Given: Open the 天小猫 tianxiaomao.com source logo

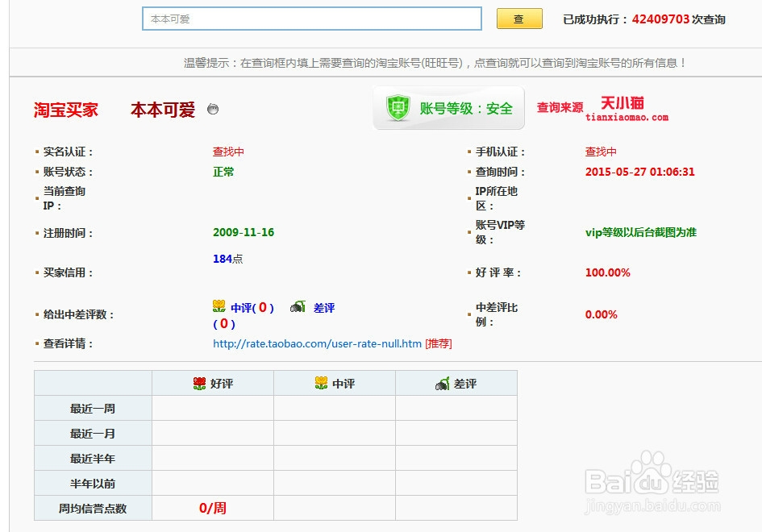Looking at the screenshot, I should [x=627, y=109].
